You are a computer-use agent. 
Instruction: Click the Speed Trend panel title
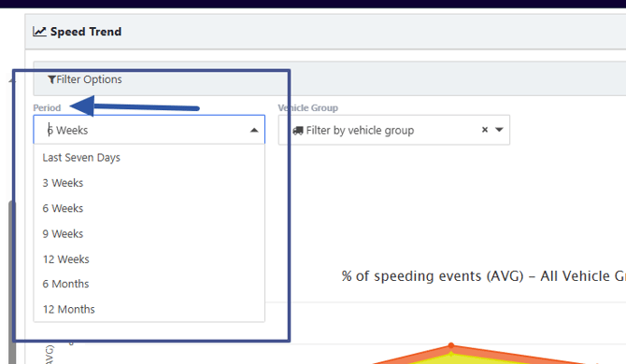click(86, 32)
